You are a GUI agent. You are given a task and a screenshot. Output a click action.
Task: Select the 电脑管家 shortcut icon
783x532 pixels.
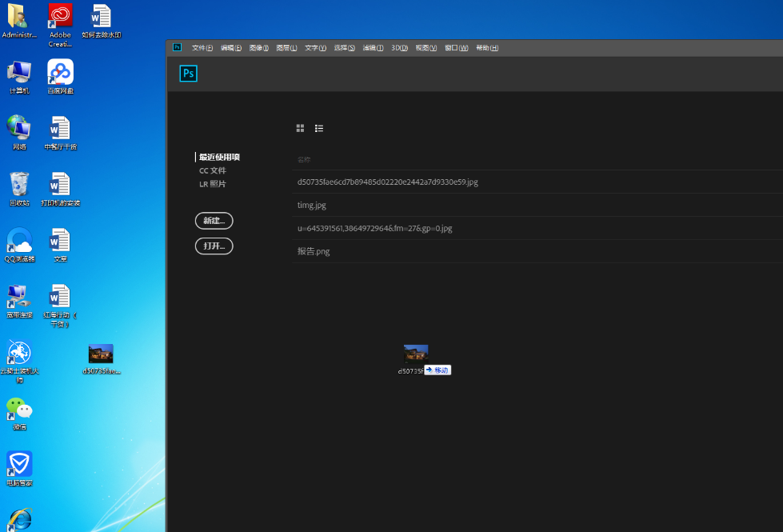tap(19, 469)
